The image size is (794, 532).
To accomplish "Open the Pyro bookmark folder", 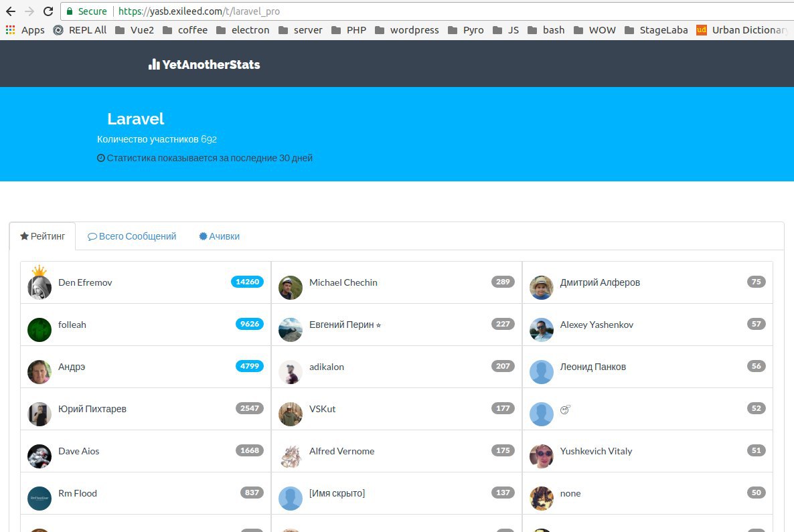I will click(466, 30).
